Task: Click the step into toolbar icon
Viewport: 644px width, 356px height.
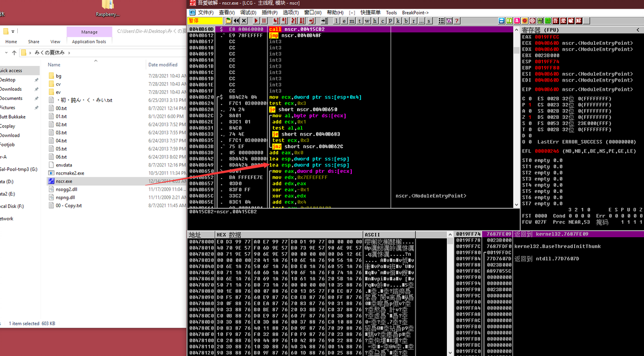Action: pyautogui.click(x=276, y=21)
